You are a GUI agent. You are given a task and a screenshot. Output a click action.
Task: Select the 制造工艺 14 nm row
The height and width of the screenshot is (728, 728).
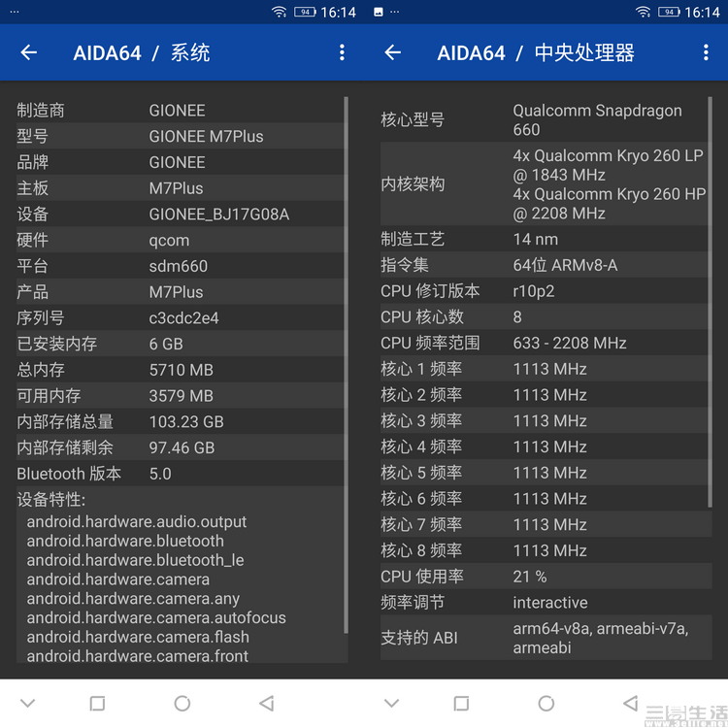pyautogui.click(x=545, y=239)
